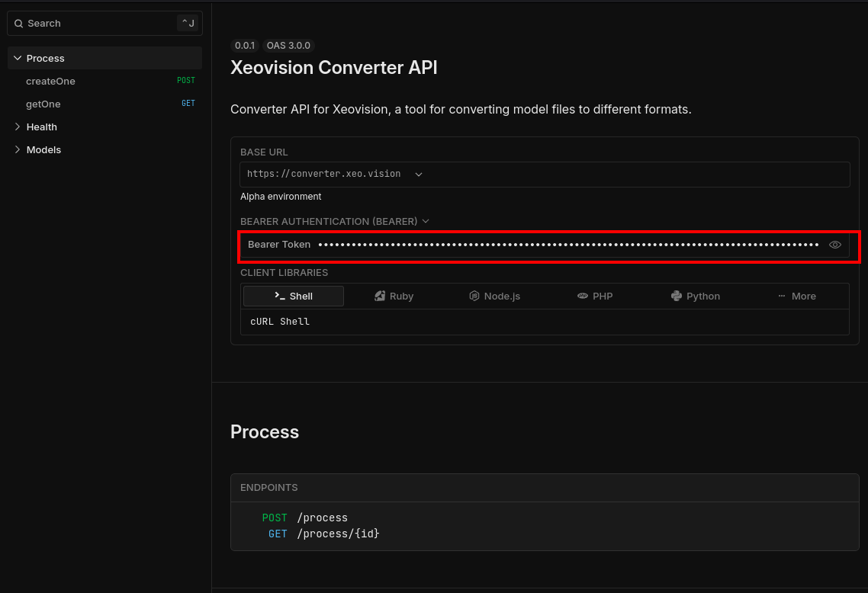
Task: Click the Alpha environment text
Action: (281, 197)
